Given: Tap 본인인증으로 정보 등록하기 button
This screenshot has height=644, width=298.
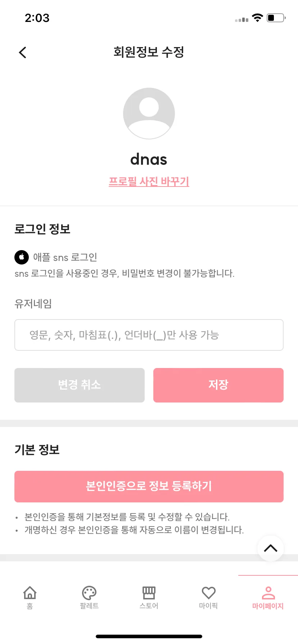Looking at the screenshot, I should (x=149, y=486).
